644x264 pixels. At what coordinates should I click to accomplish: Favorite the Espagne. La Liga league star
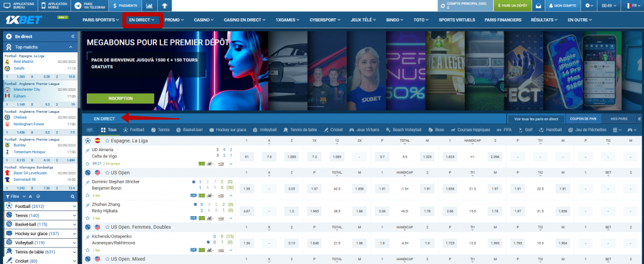coord(107,141)
